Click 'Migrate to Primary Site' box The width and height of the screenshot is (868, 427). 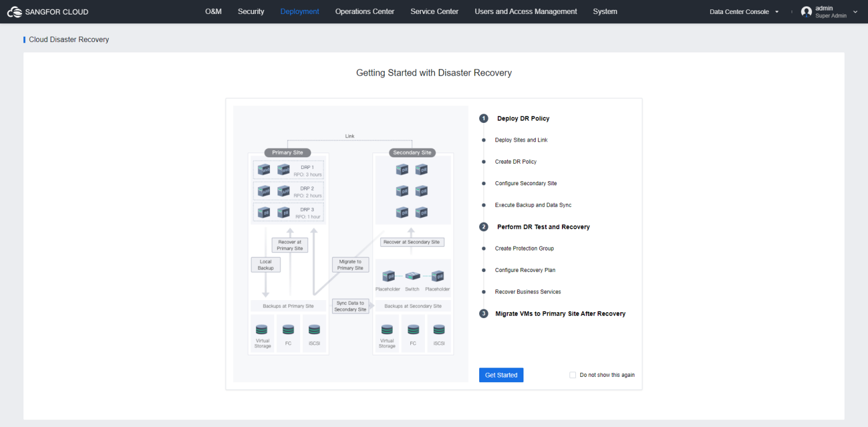350,264
